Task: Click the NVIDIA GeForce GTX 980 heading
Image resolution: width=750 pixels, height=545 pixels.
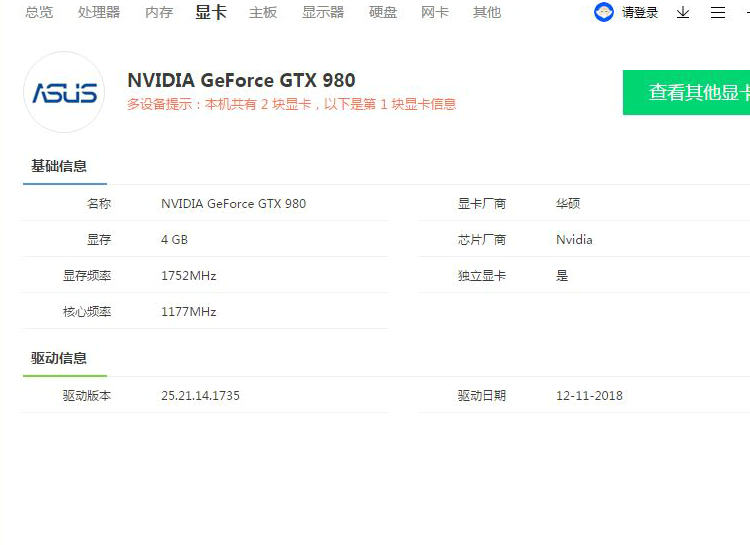Action: coord(242,80)
